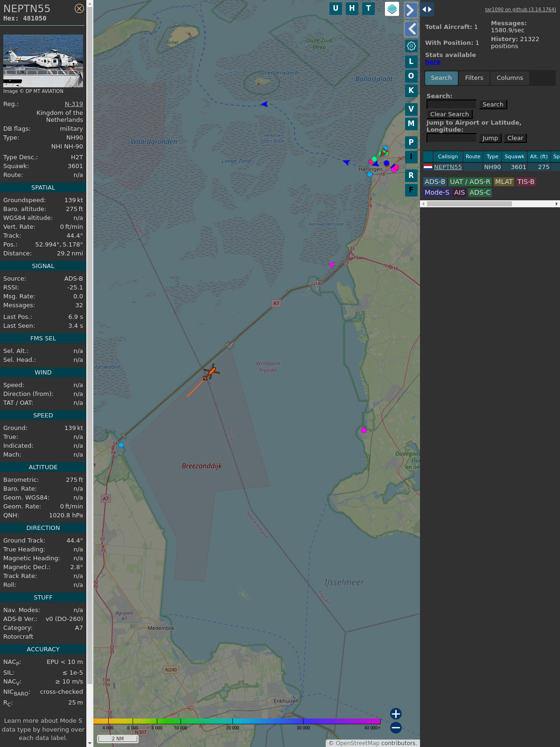This screenshot has height=747, width=560.
Task: Collapse sidebar with left chevron arrow
Action: click(x=411, y=29)
